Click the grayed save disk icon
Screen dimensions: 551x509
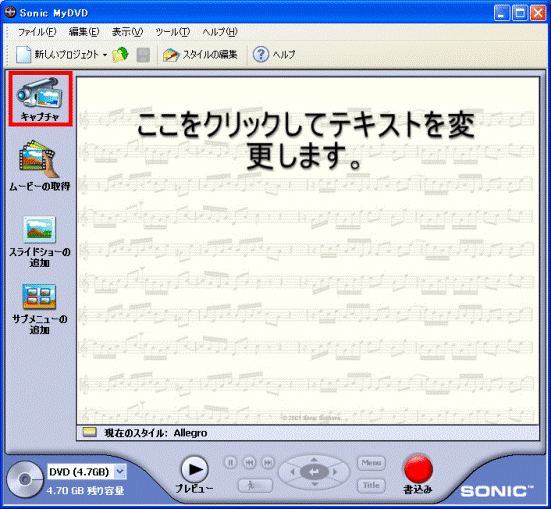(143, 55)
